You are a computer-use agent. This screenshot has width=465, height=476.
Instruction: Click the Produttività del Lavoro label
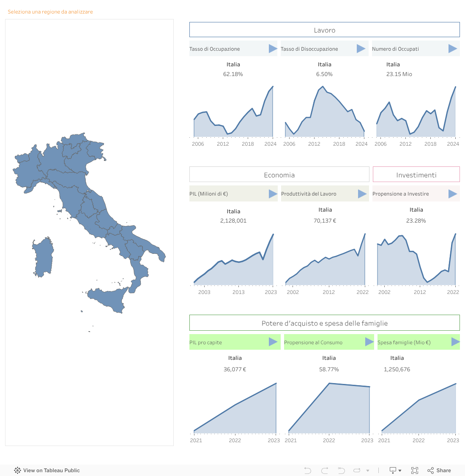(x=309, y=194)
